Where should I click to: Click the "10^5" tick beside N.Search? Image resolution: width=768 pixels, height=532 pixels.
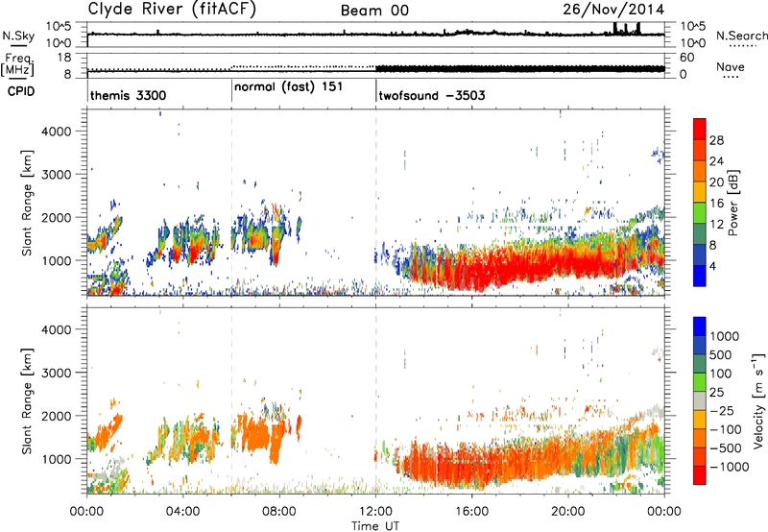click(x=693, y=27)
